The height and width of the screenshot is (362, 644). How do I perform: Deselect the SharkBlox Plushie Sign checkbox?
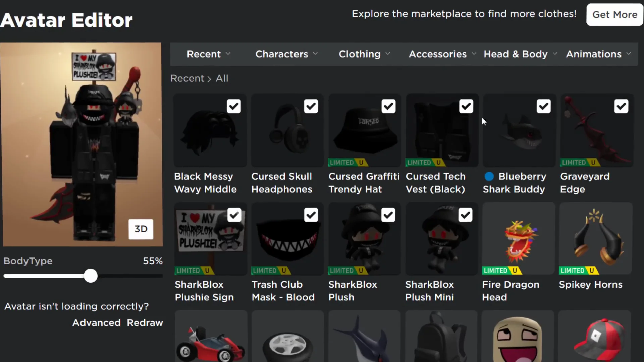[x=234, y=215]
